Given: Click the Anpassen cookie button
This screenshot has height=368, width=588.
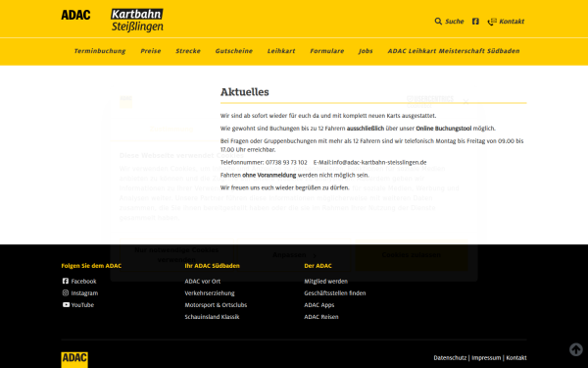Looking at the screenshot, I should pos(294,255).
